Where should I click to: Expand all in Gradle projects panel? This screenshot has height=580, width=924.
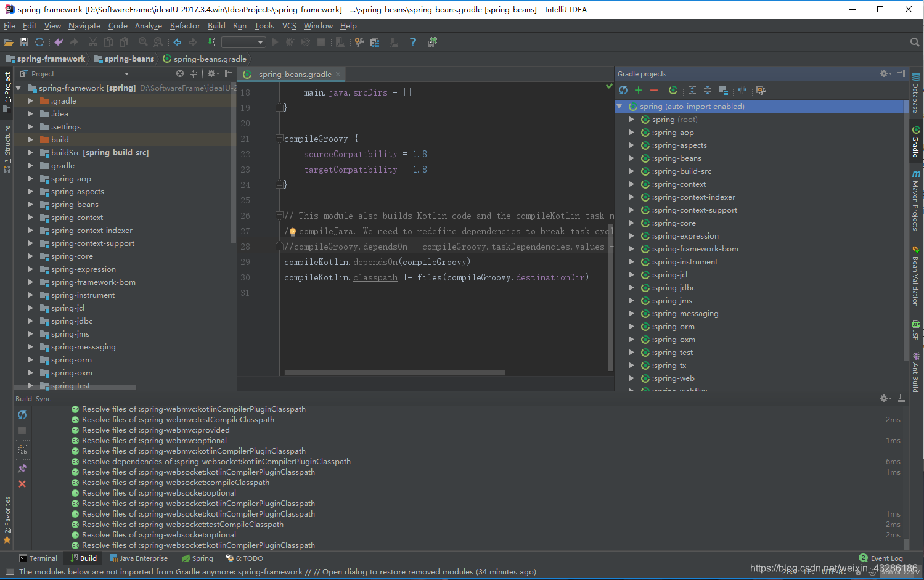[x=692, y=91]
